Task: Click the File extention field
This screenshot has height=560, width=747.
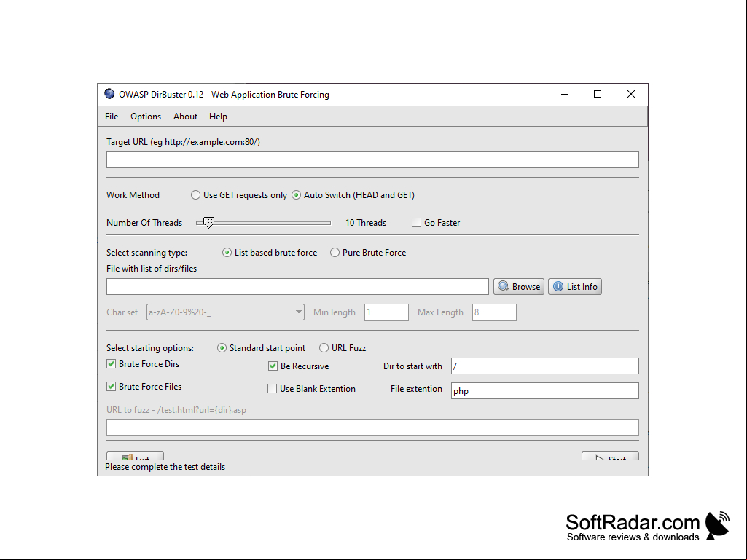Action: 545,390
